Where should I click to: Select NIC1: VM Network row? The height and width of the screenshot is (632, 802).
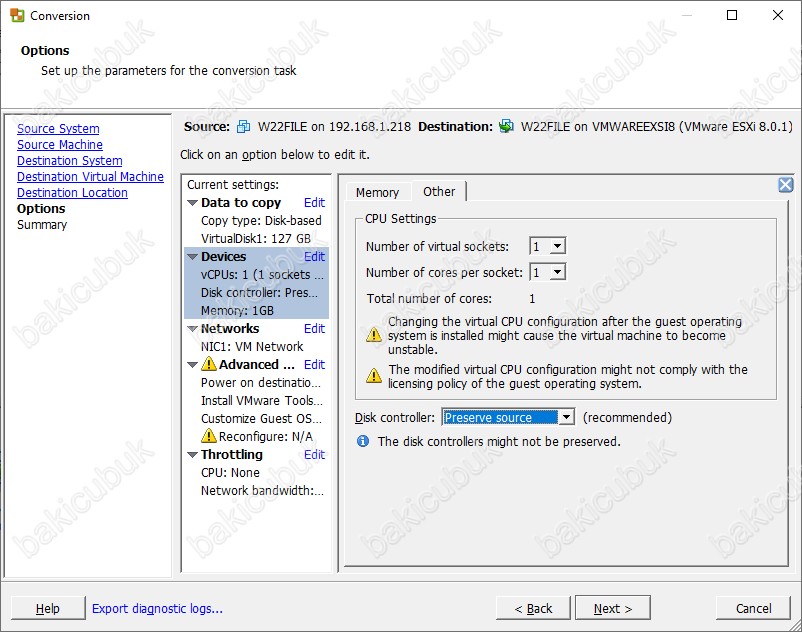(252, 346)
